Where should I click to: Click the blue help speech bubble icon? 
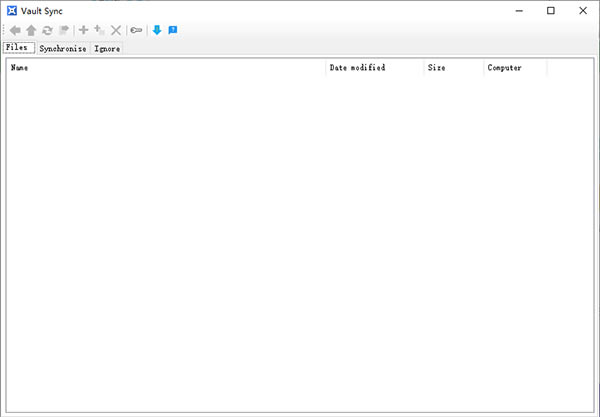(x=173, y=30)
